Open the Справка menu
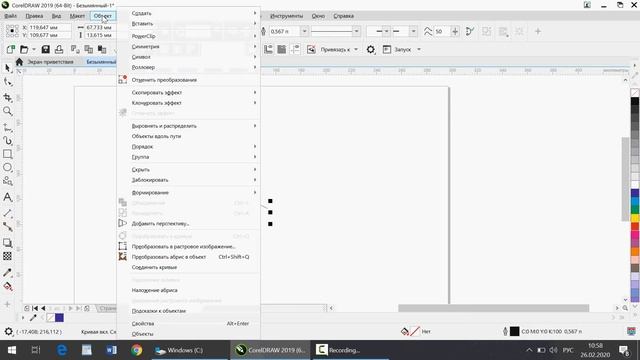The width and height of the screenshot is (640, 360). click(x=344, y=16)
